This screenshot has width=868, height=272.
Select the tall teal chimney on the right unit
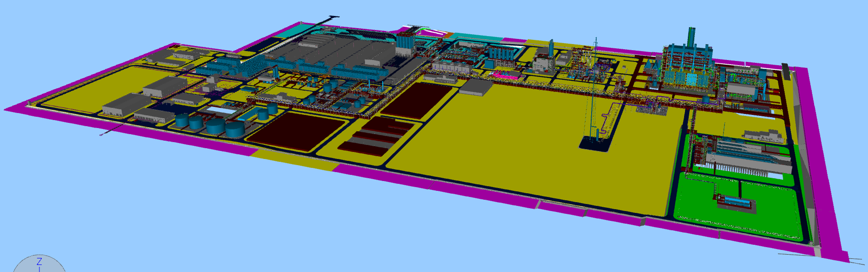[691, 37]
